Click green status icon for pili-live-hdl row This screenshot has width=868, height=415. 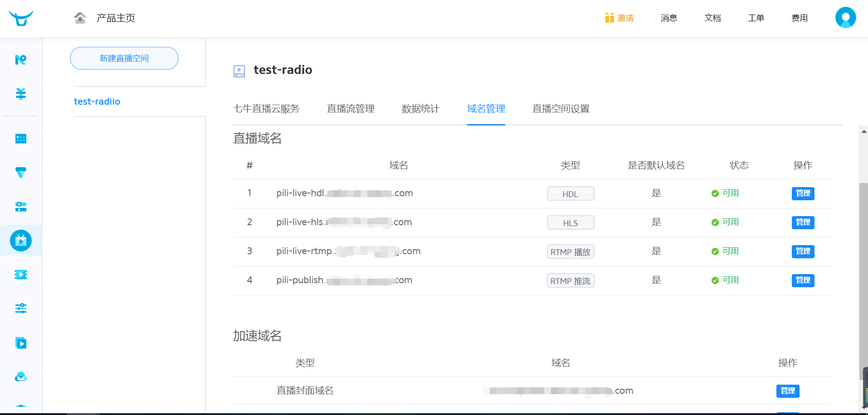(x=715, y=193)
